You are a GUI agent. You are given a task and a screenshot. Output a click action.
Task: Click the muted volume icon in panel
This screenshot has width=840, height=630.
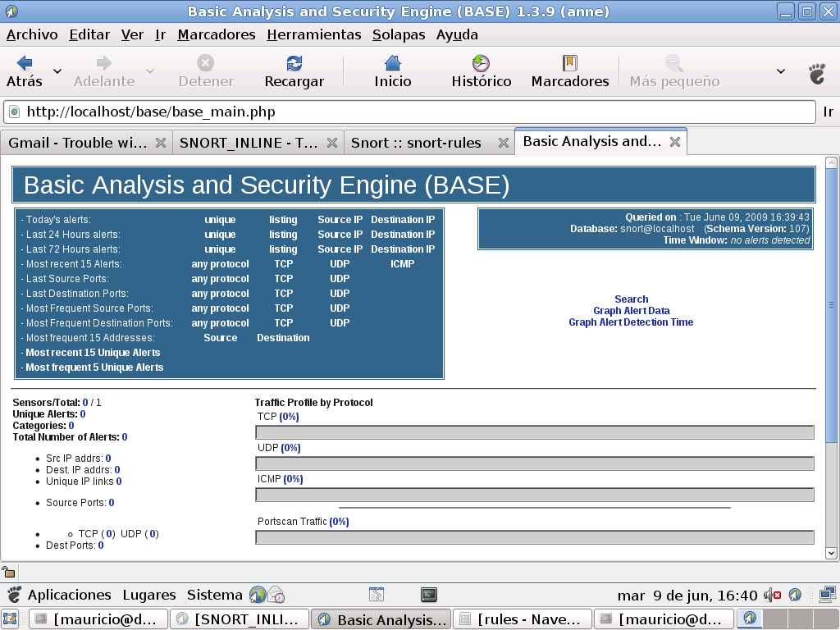(x=772, y=595)
